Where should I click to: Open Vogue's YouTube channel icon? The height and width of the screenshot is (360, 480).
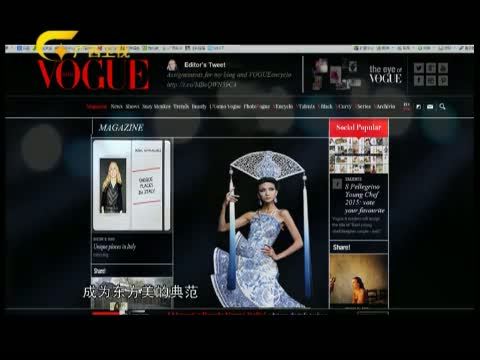pyautogui.click(x=443, y=68)
